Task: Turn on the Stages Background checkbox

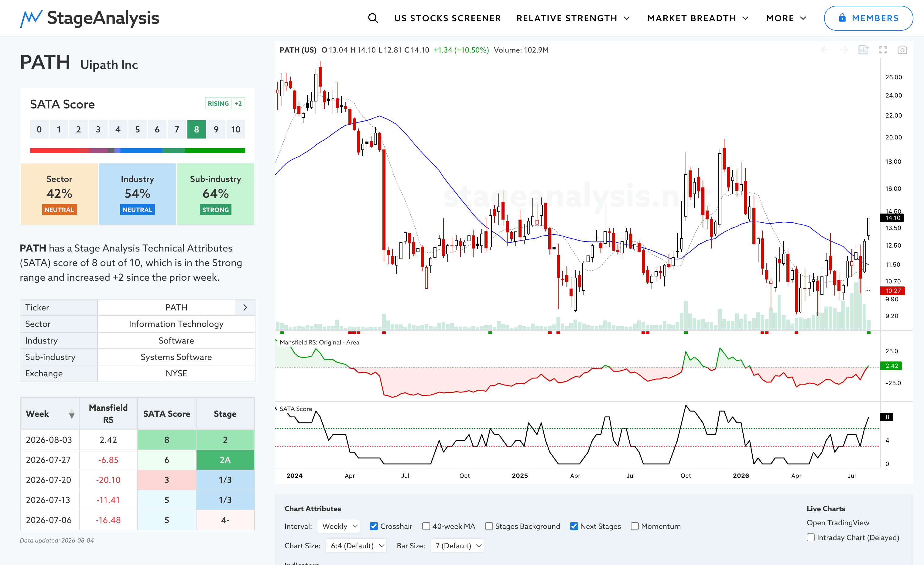Action: point(489,526)
